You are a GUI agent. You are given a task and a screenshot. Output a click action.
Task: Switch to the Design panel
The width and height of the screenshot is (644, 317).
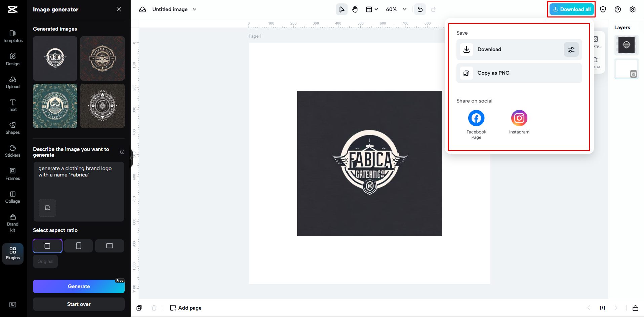click(12, 59)
